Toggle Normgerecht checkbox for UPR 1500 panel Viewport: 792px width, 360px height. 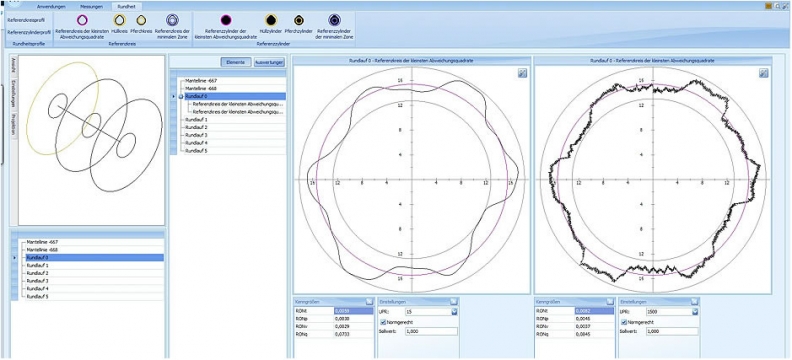coord(623,322)
